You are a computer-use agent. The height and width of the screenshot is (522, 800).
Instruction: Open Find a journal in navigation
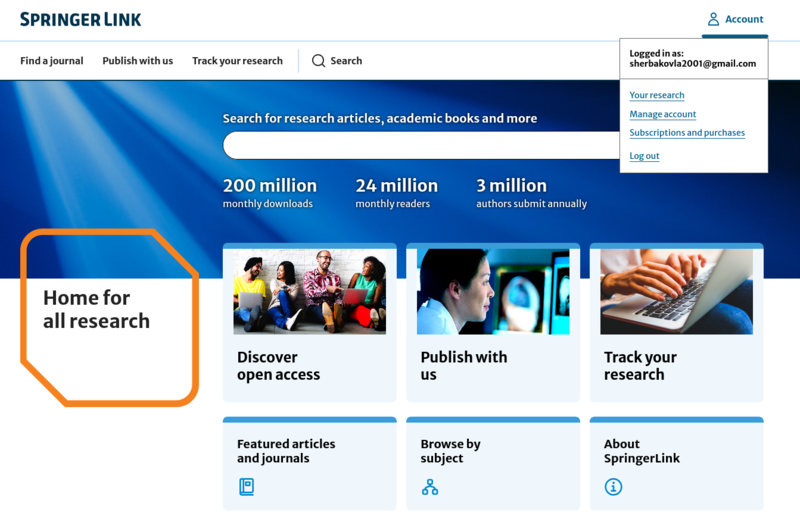52,61
